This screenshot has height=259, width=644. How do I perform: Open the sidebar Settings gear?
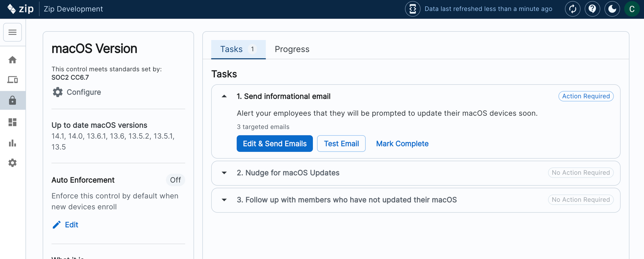coord(13,163)
